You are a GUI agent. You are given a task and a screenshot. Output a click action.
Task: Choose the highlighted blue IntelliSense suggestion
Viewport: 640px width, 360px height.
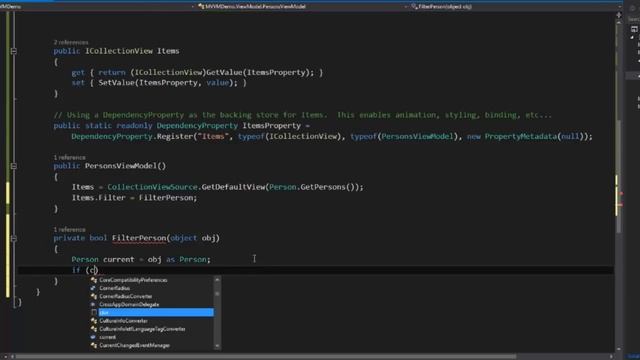click(156, 313)
